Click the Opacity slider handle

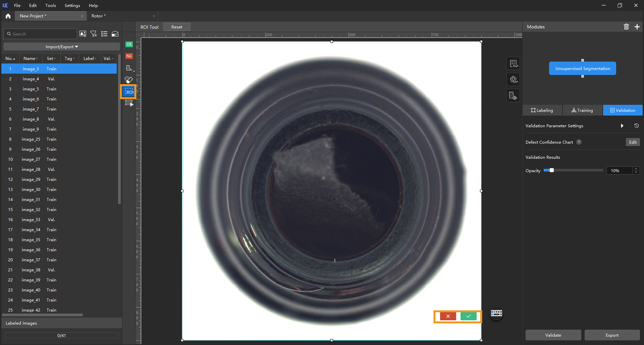coord(552,170)
